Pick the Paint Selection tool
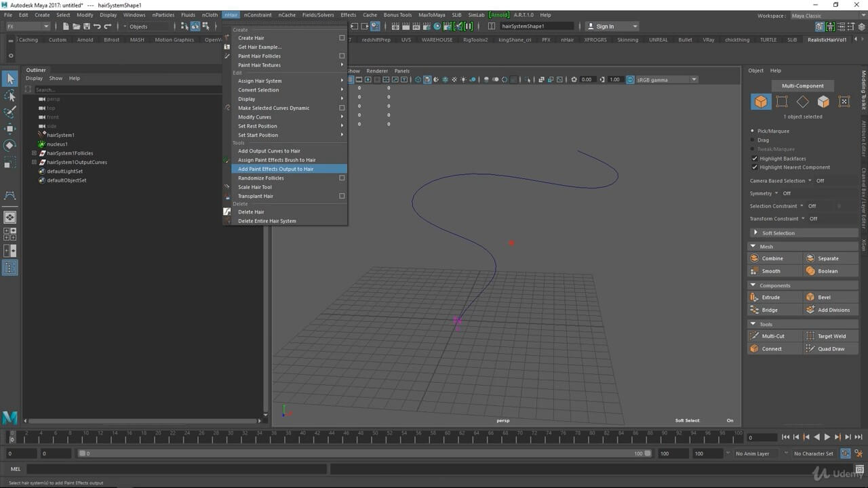Image resolution: width=868 pixels, height=488 pixels. click(x=10, y=112)
